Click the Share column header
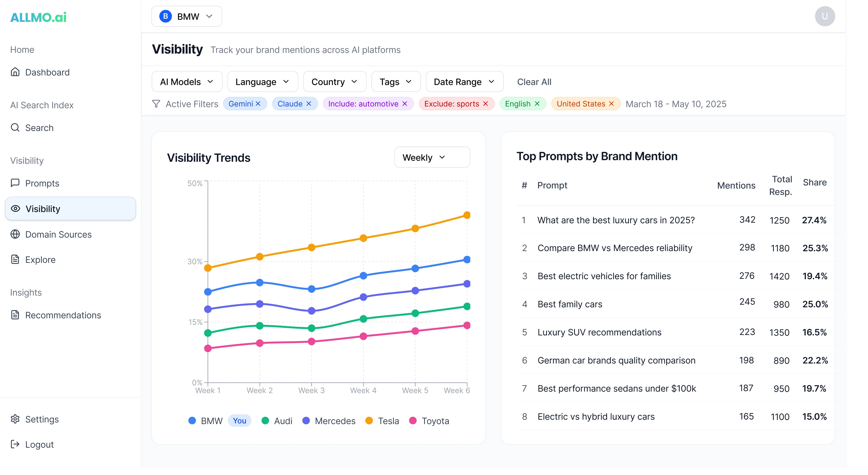Screen dimensions: 868x475 [814, 182]
